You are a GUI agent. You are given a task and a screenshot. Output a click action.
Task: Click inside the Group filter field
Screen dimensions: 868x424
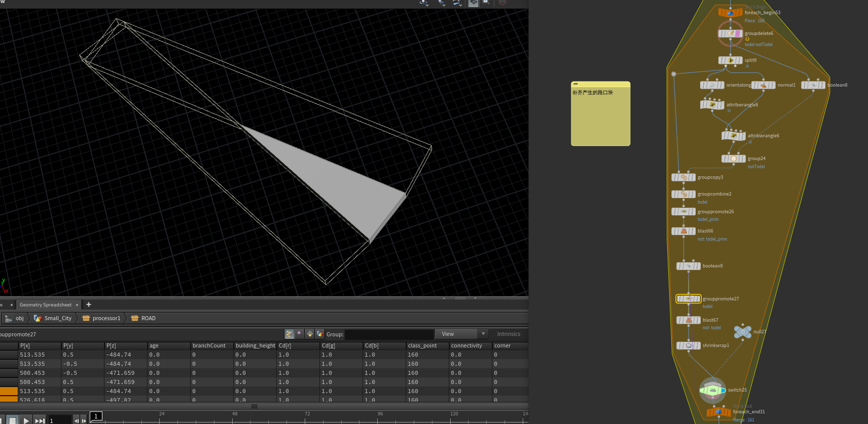[389, 334]
